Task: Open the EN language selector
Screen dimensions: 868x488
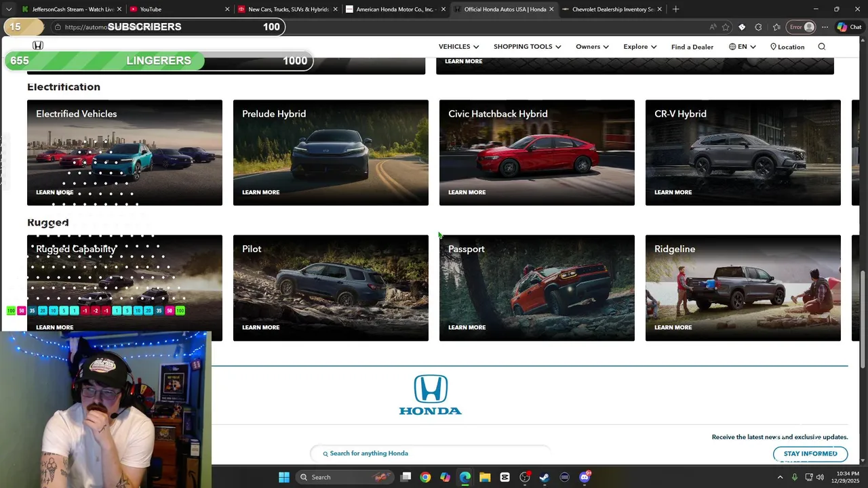Action: 742,47
